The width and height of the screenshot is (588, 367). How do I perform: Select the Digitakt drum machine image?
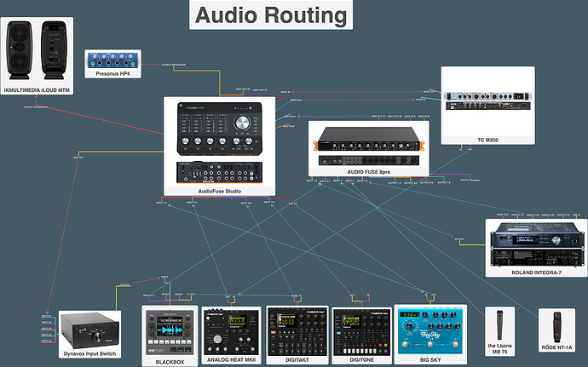tap(297, 332)
